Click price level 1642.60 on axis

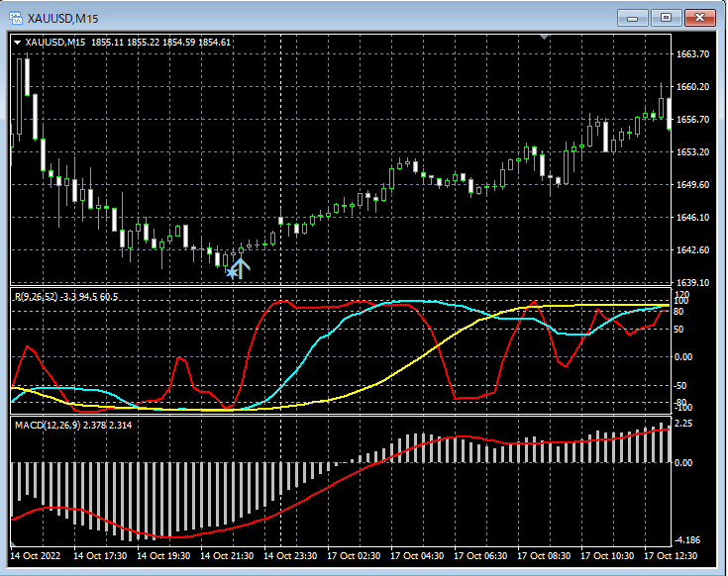(x=692, y=250)
